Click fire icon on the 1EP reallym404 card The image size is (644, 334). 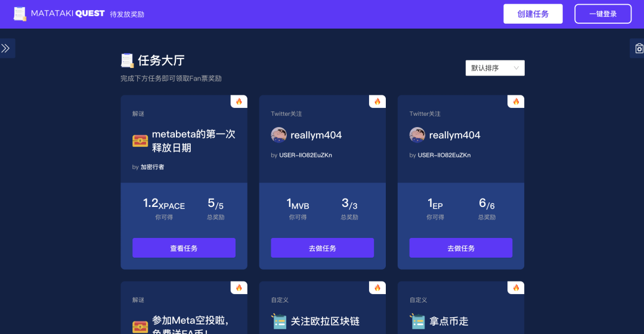coord(516,101)
